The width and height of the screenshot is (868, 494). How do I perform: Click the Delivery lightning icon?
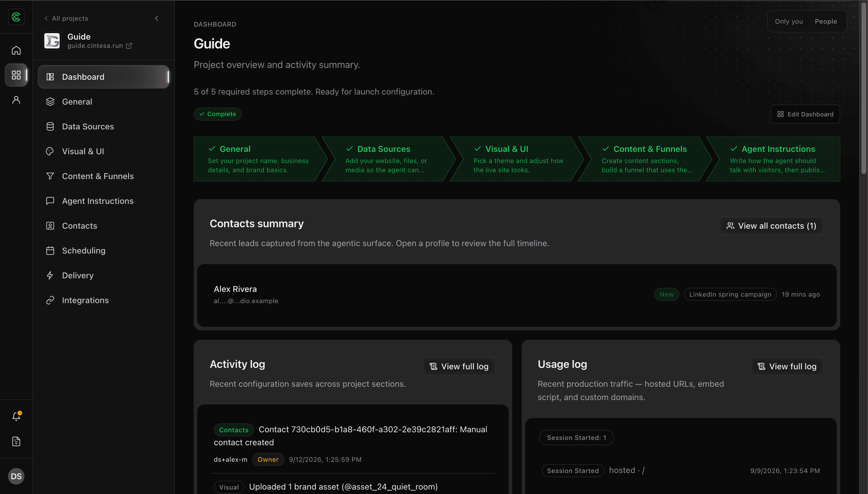(x=50, y=275)
